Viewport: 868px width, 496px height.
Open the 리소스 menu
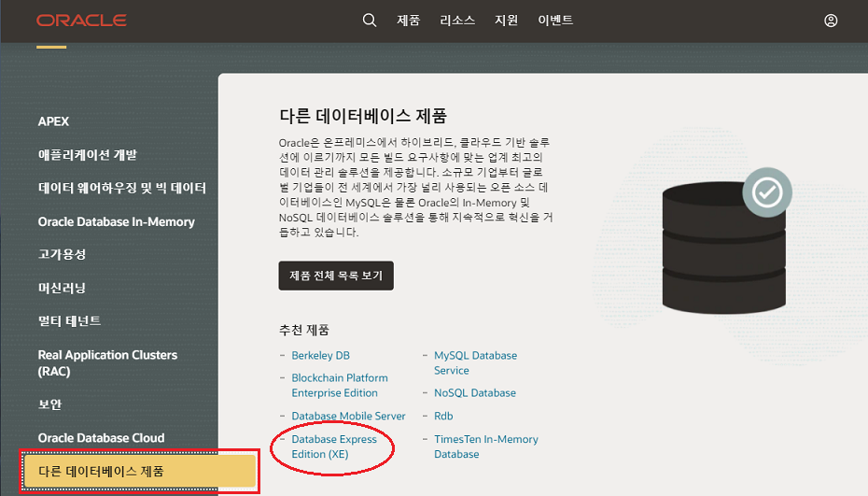(x=457, y=21)
